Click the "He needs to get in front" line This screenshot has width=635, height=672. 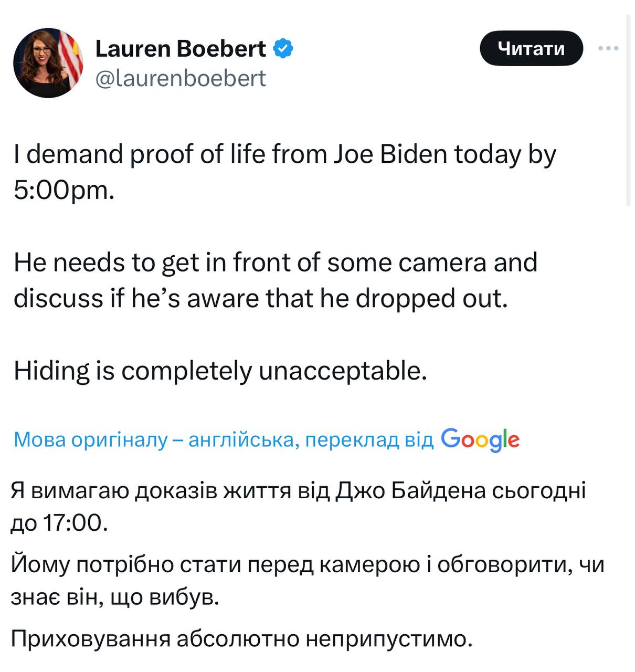[276, 262]
